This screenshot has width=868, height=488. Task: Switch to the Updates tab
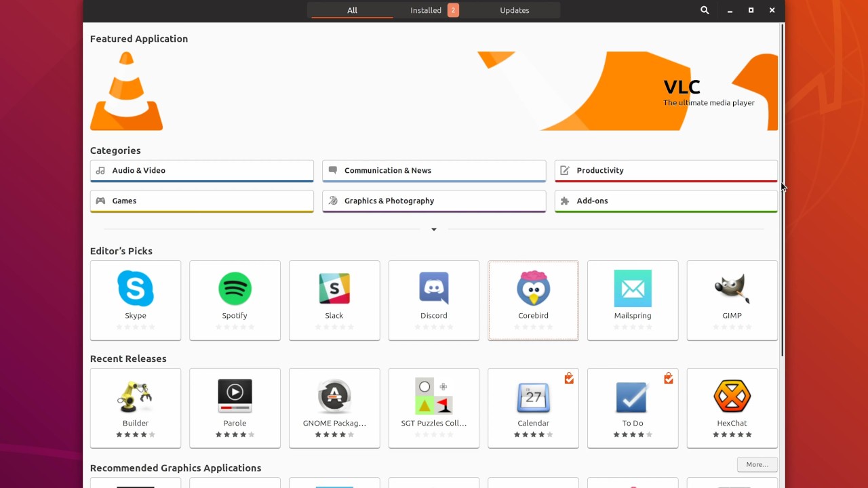pos(514,10)
